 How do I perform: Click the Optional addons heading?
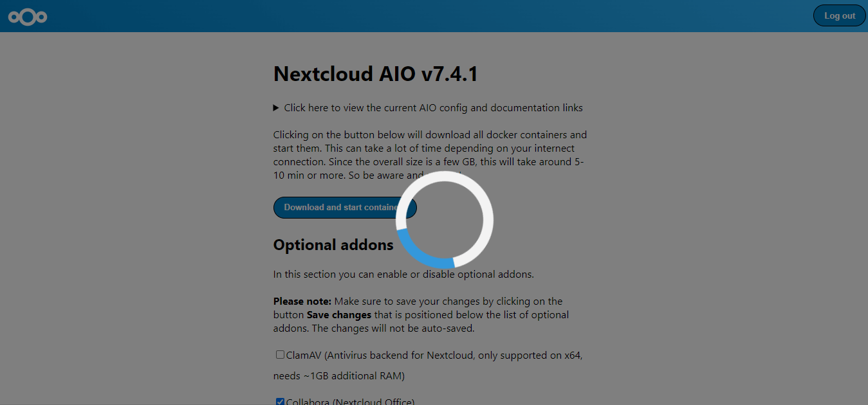click(333, 245)
